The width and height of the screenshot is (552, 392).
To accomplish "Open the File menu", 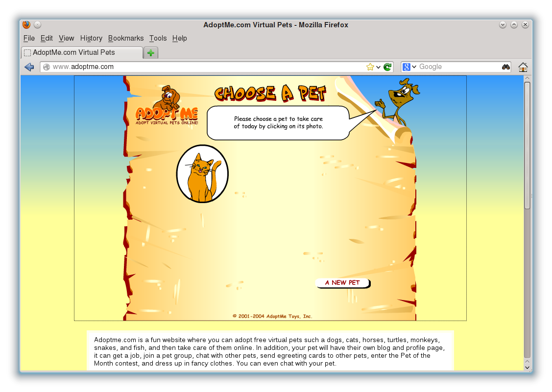I will (x=29, y=38).
